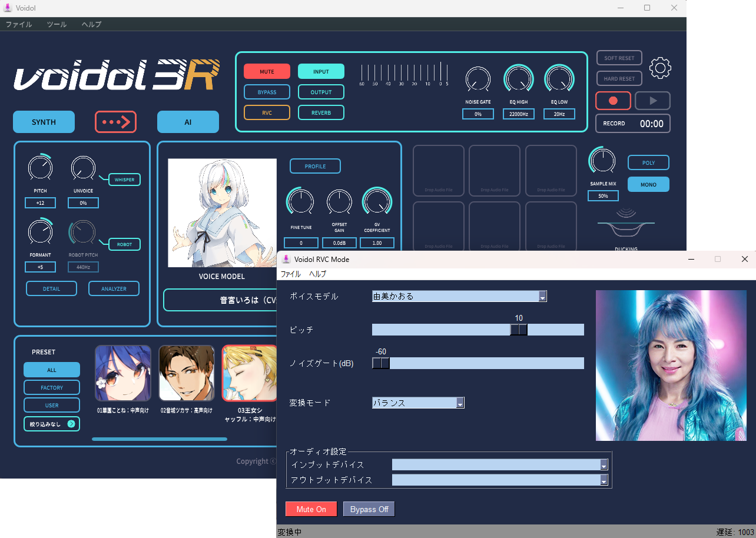Screen dimensions: 756x538
Task: Click the Pitch knob in the synth panel
Action: pos(40,168)
